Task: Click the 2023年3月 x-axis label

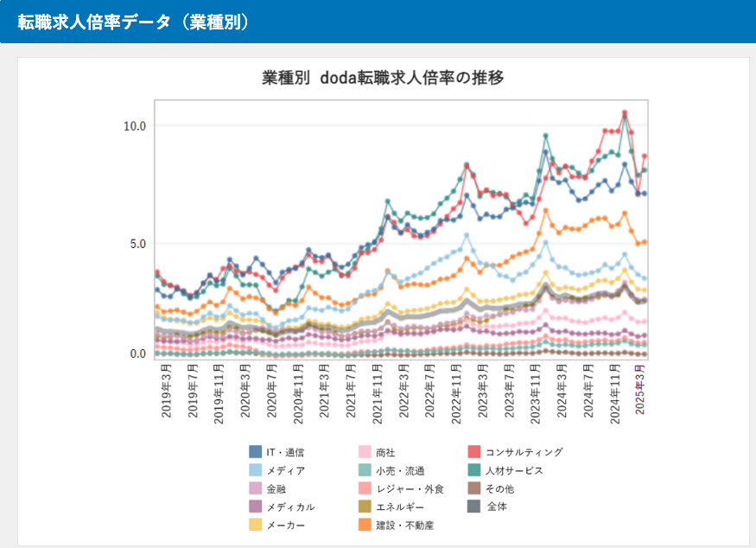Action: (483, 392)
